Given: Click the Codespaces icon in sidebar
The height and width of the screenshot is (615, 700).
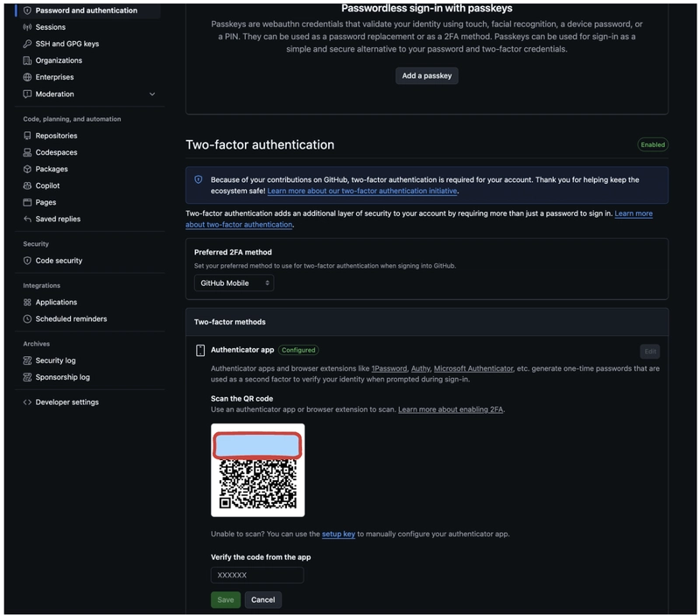Looking at the screenshot, I should tap(27, 152).
